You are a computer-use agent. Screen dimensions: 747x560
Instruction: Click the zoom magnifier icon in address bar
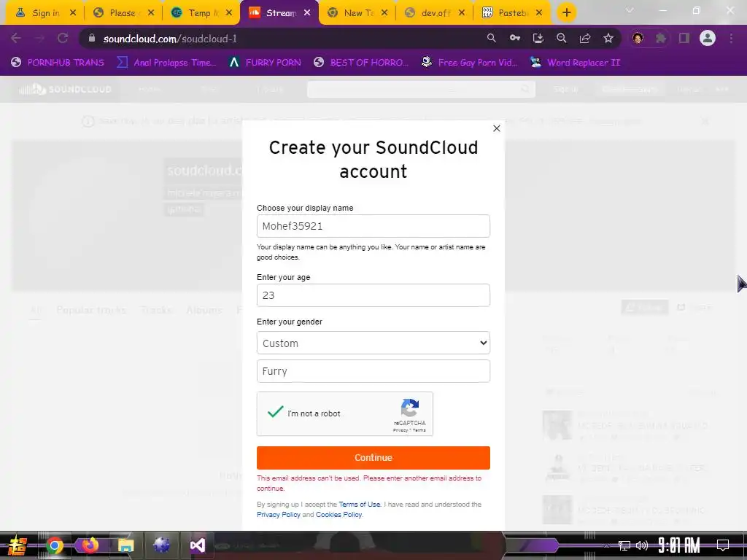562,38
